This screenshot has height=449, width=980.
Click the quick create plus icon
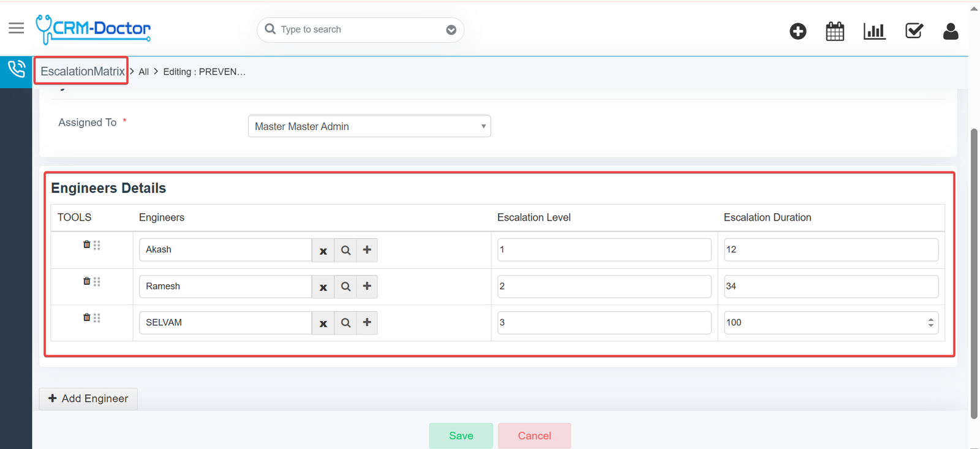pyautogui.click(x=797, y=31)
